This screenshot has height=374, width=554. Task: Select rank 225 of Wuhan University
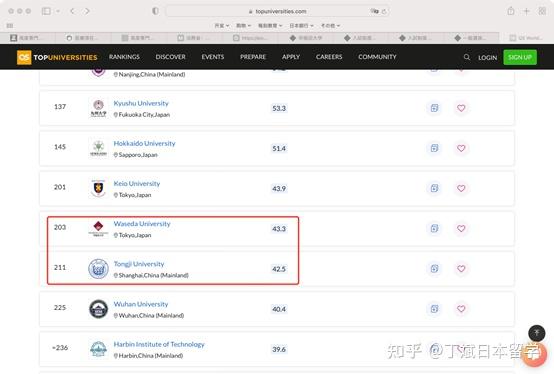click(x=60, y=308)
